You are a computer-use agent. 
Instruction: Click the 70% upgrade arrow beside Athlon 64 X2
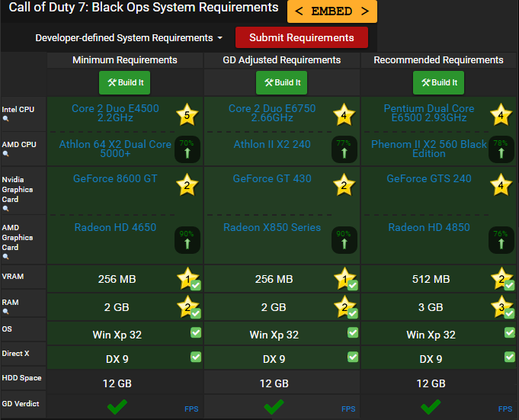pos(187,149)
